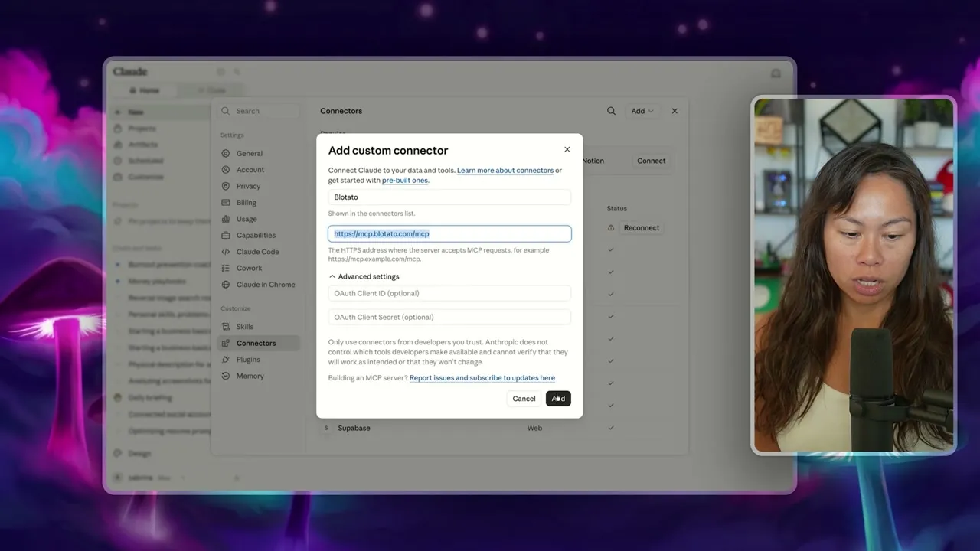Open Report issues and subscribe link
Viewport: 980px width, 551px height.
tap(482, 378)
